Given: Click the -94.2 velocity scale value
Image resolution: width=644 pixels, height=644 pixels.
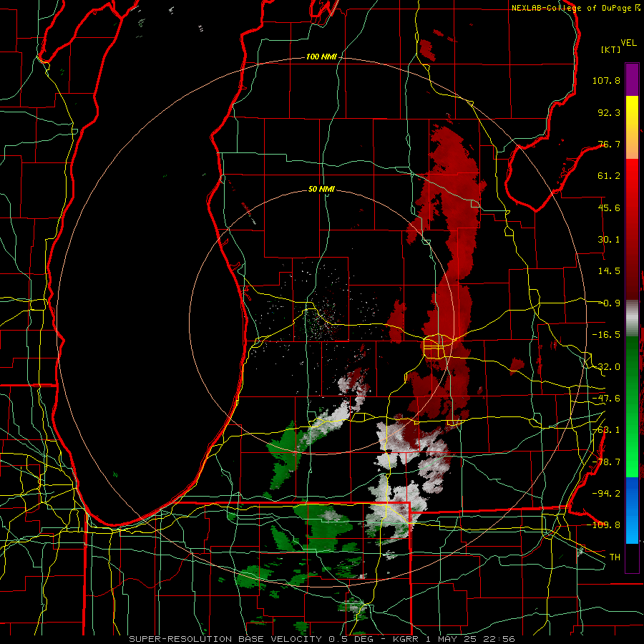Looking at the screenshot, I should point(606,493).
